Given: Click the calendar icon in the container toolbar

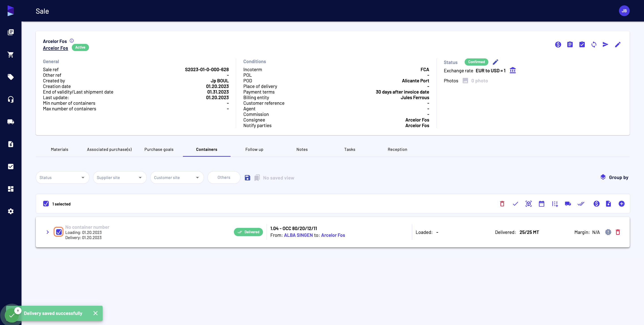Looking at the screenshot, I should point(542,204).
